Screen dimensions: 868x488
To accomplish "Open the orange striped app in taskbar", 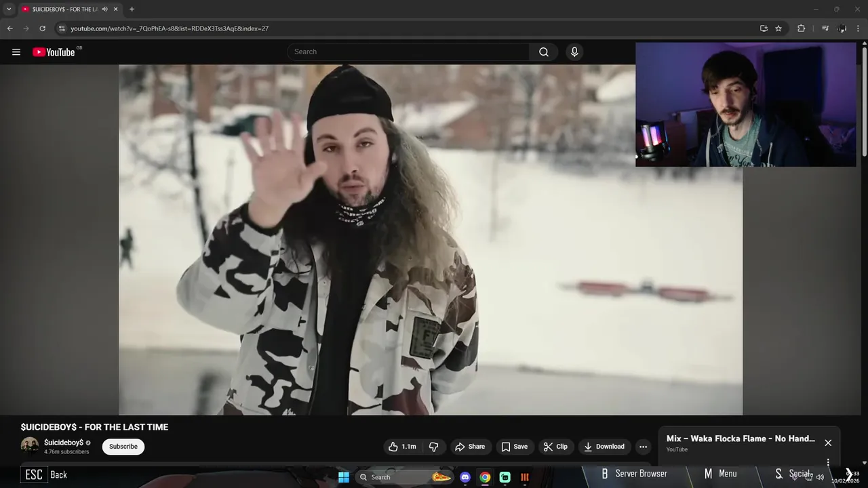I will 524,477.
